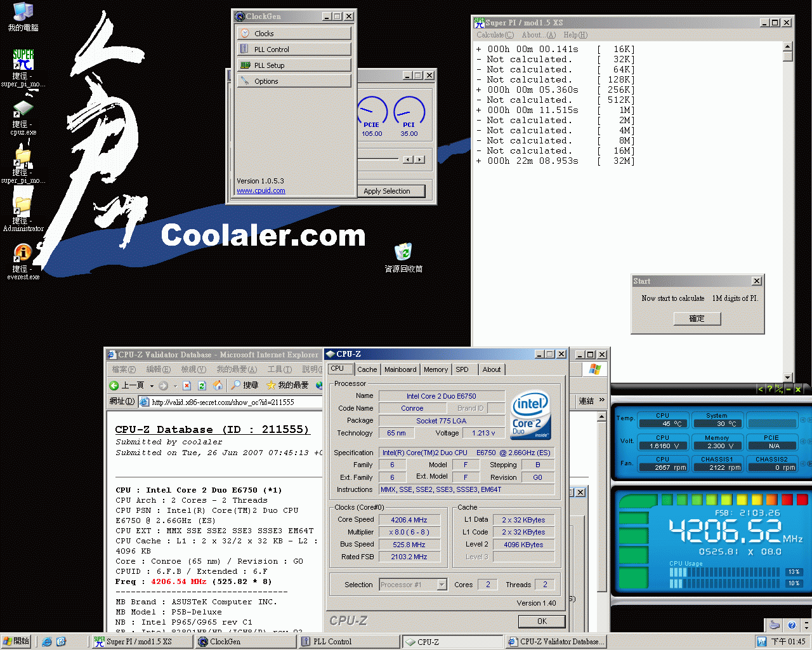812x650 pixels.
Task: Open the View (檢視) menu in IE
Action: tap(193, 369)
